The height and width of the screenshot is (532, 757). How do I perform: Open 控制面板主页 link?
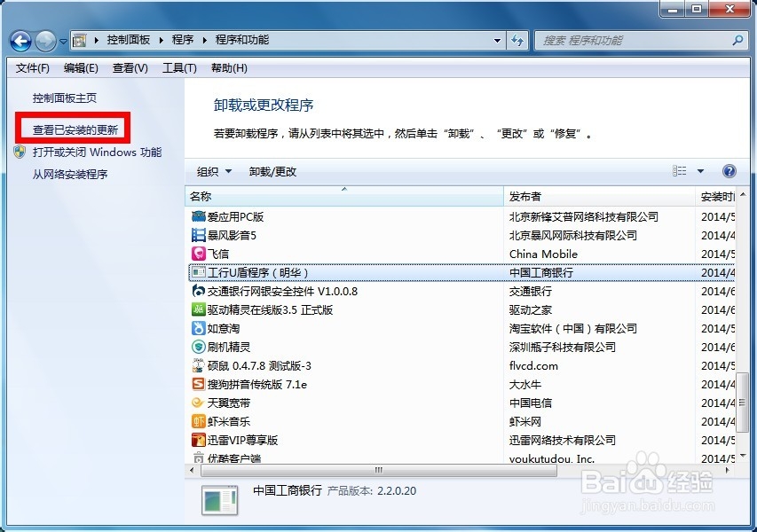(65, 98)
